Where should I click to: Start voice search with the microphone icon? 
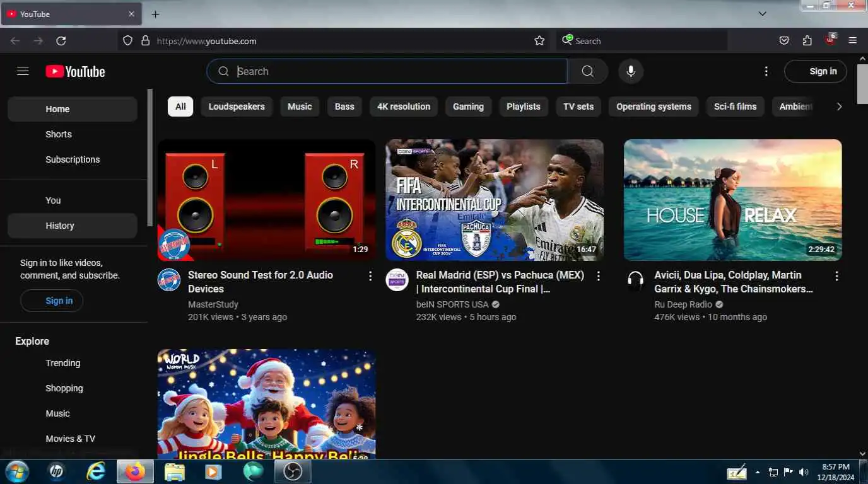630,71
